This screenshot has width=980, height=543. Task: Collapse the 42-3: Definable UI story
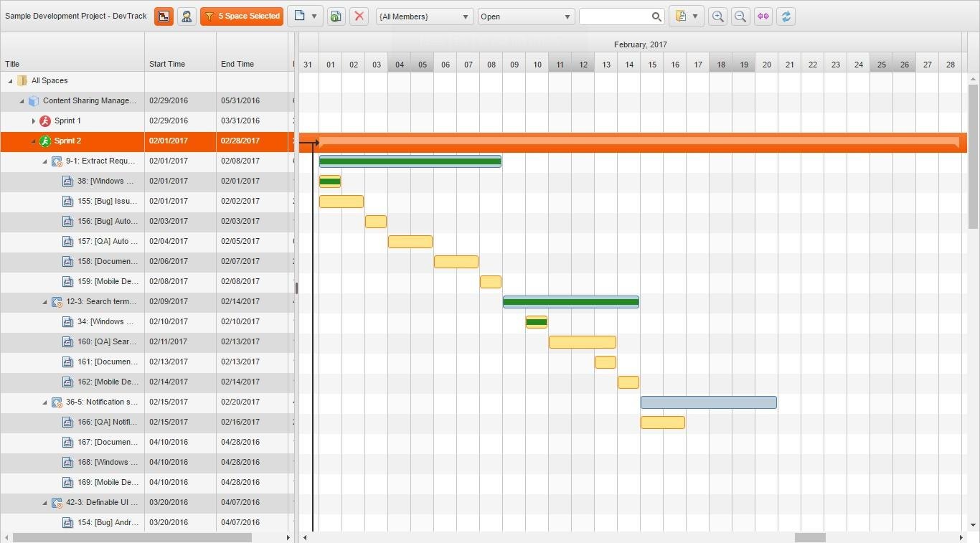[x=44, y=503]
